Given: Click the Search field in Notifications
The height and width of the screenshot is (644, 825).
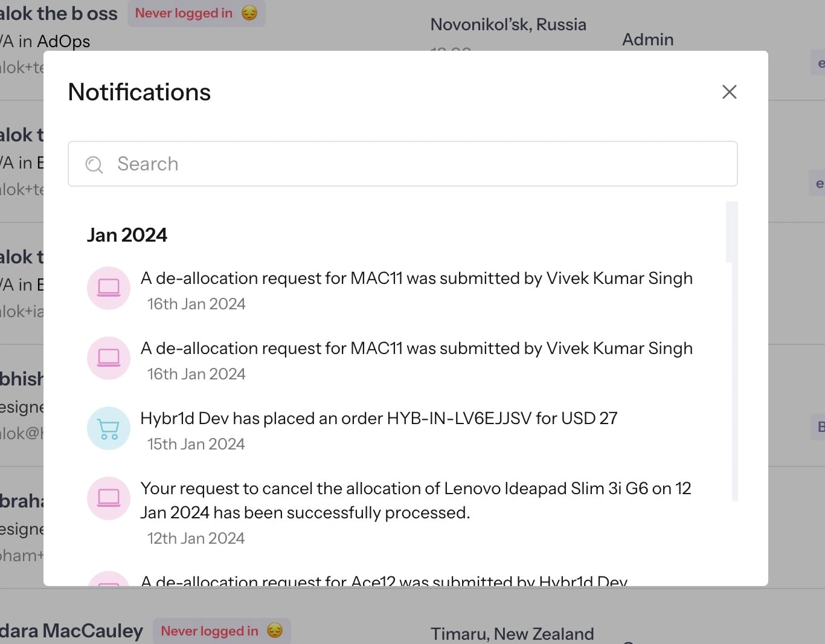Looking at the screenshot, I should [403, 164].
